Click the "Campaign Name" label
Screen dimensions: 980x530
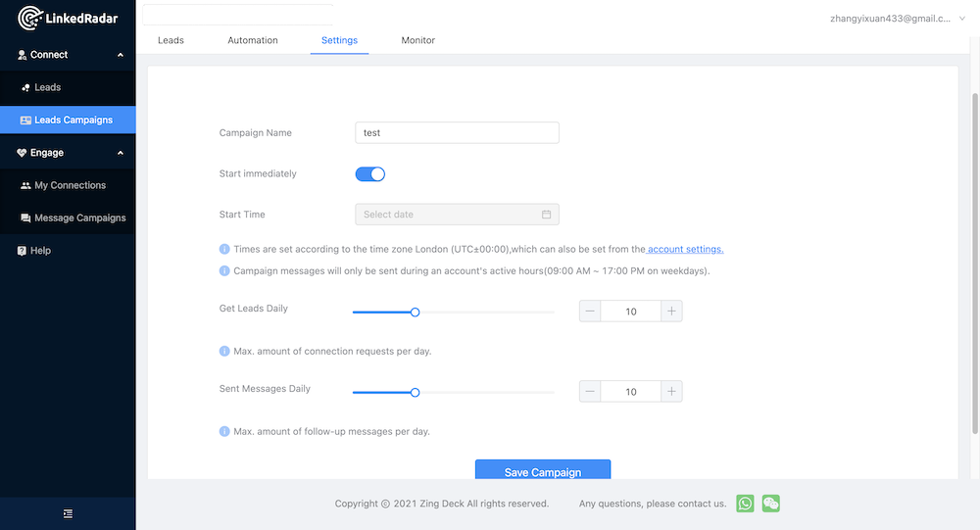(x=255, y=132)
